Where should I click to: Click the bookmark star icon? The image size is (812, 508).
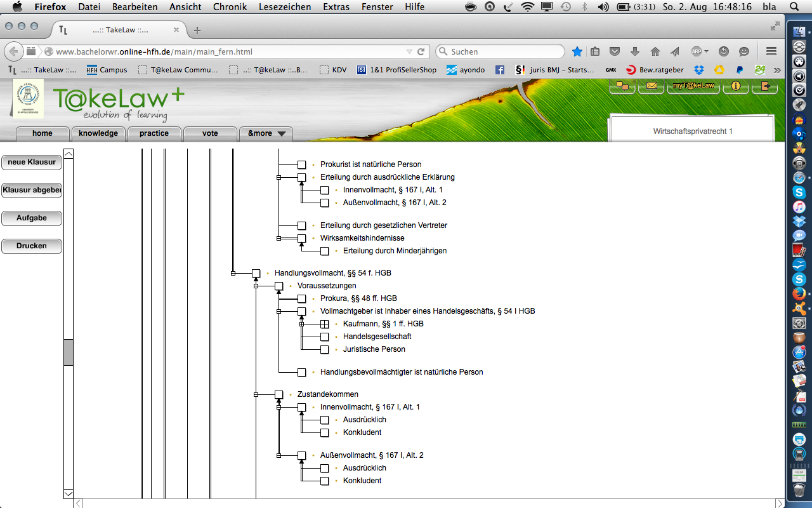pyautogui.click(x=577, y=51)
